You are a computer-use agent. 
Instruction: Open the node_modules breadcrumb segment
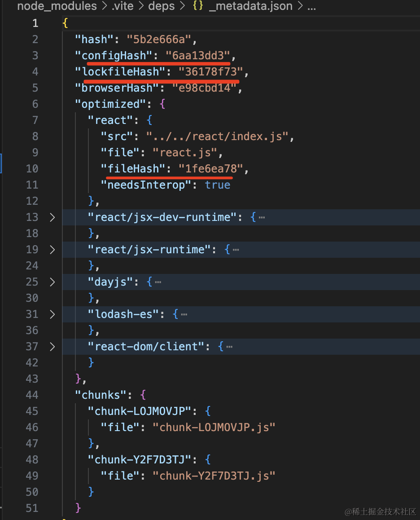click(x=57, y=6)
